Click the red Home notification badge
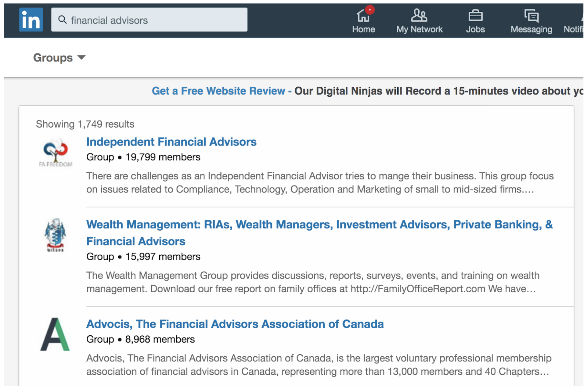 [x=370, y=10]
